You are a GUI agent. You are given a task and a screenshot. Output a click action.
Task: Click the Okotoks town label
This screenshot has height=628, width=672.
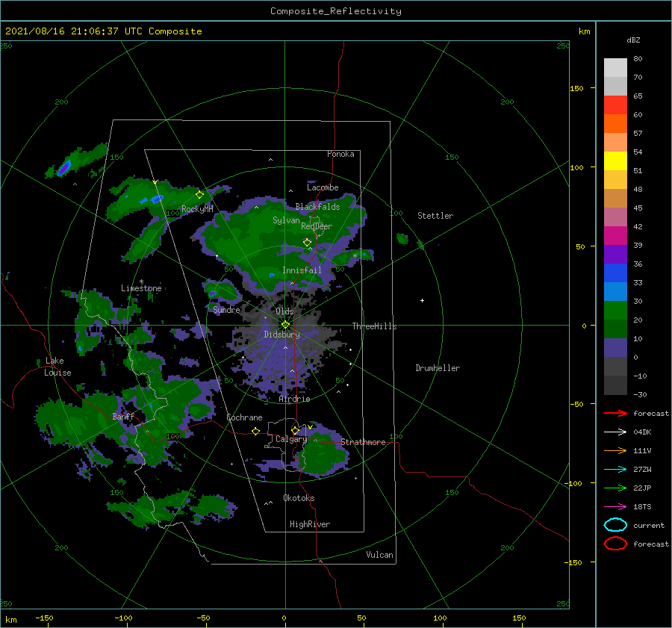click(x=299, y=498)
